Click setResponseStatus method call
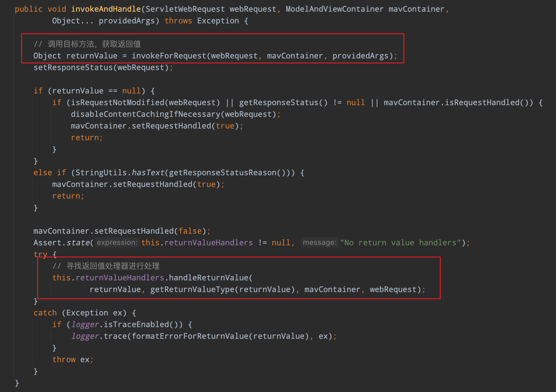This screenshot has height=392, width=556. [73, 67]
